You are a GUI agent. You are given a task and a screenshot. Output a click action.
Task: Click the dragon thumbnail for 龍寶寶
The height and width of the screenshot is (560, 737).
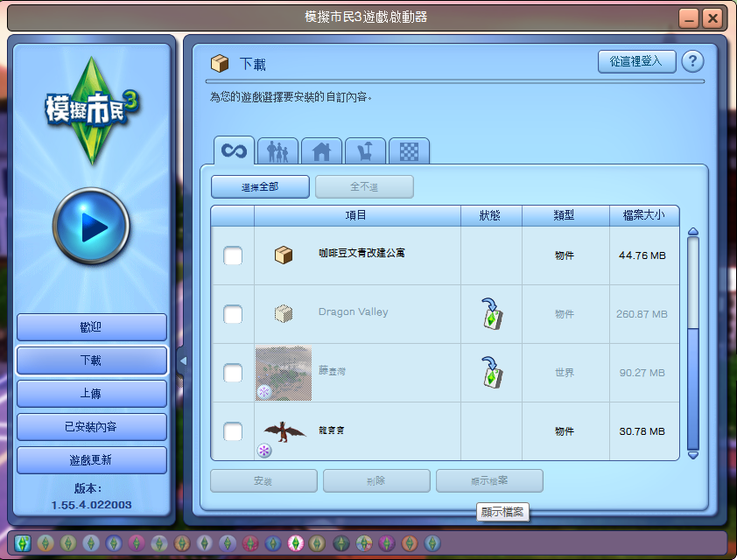point(284,431)
